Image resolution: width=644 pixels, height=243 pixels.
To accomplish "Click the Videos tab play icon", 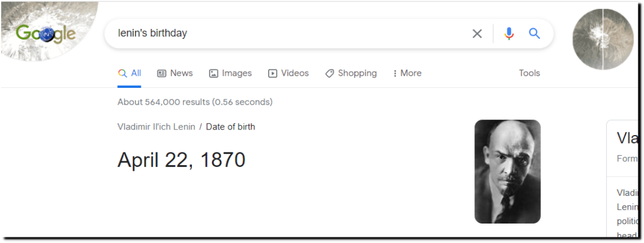I will click(x=273, y=73).
